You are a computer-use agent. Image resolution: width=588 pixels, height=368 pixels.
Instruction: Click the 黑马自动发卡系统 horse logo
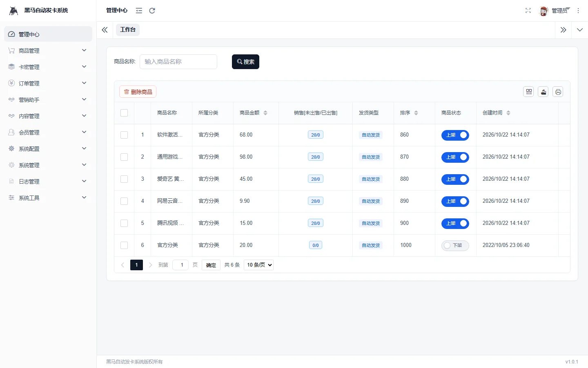tap(13, 11)
